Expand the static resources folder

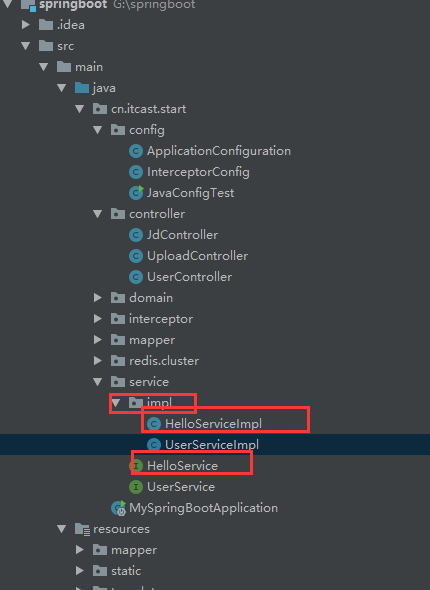coord(80,571)
